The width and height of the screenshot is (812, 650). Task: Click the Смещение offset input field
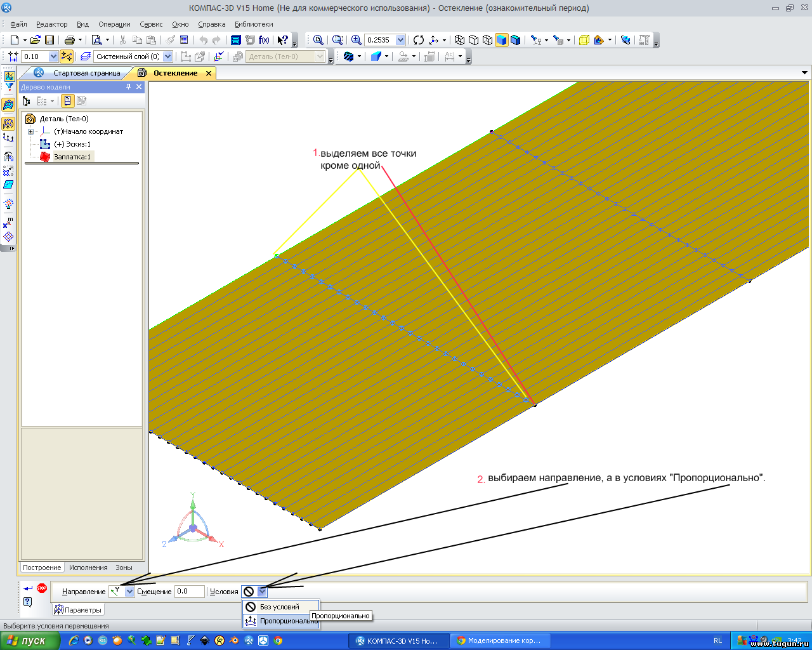pos(189,592)
